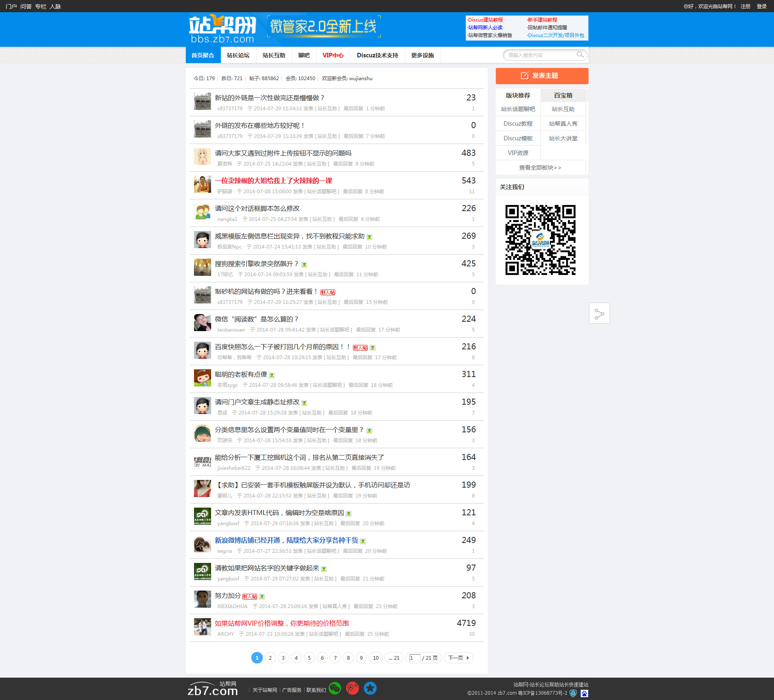774x700 pixels.
Task: Click the 微管家2.0全新上线 banner
Action: coord(324,27)
